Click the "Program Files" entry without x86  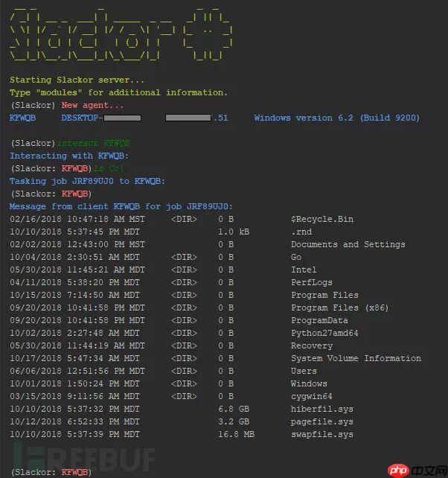pyautogui.click(x=324, y=295)
